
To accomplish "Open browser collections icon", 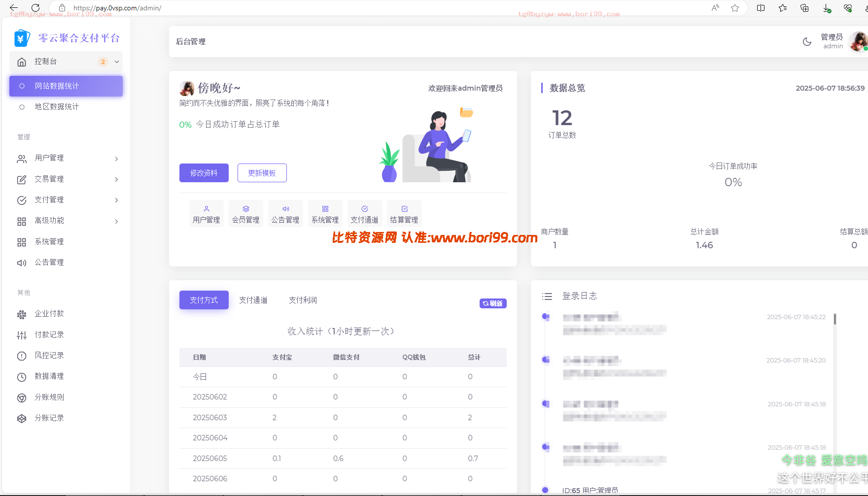I will pyautogui.click(x=804, y=8).
